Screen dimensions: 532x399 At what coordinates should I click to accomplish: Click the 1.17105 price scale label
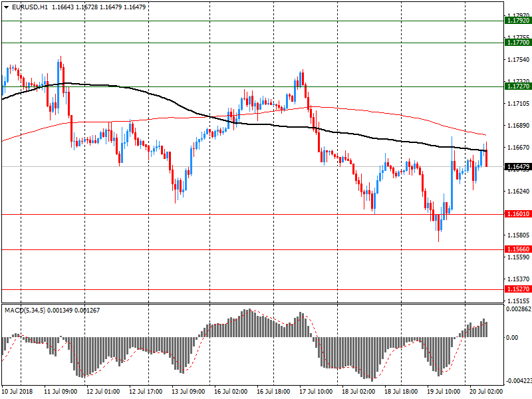(518, 104)
